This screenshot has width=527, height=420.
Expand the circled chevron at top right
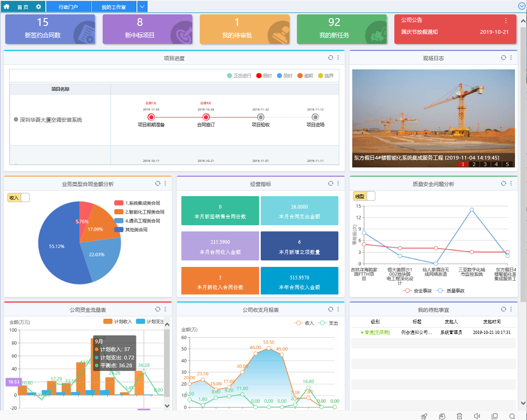[522, 6]
